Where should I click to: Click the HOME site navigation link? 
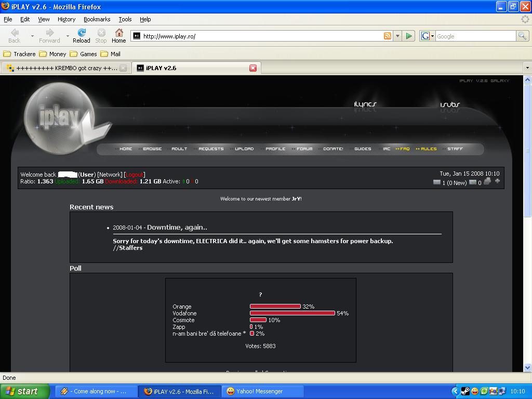pos(126,149)
